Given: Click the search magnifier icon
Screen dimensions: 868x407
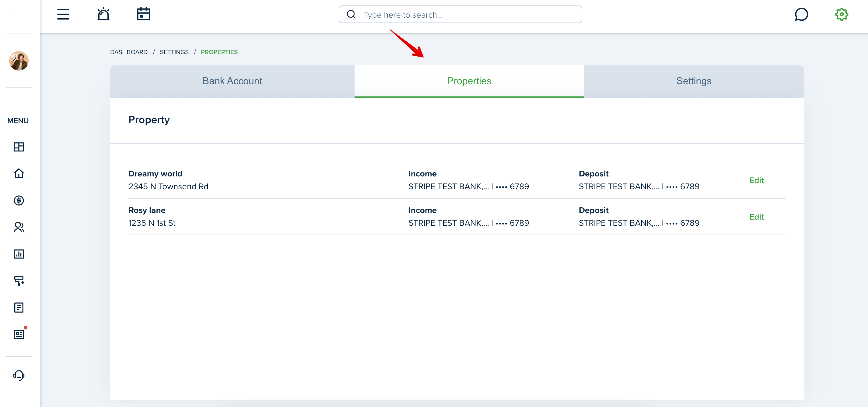Looking at the screenshot, I should pyautogui.click(x=351, y=15).
